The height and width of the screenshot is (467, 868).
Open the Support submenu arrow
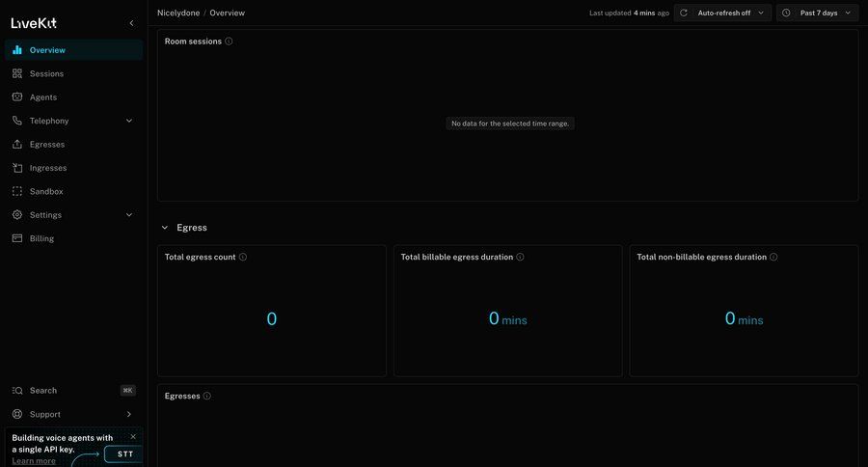[129, 414]
